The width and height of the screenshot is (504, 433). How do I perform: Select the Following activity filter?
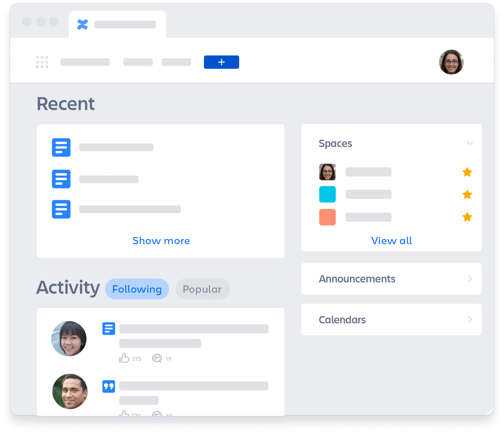pyautogui.click(x=137, y=289)
